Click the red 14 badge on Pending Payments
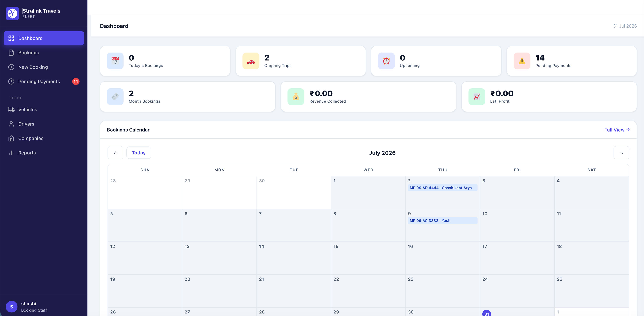This screenshot has height=316, width=644. (76, 82)
